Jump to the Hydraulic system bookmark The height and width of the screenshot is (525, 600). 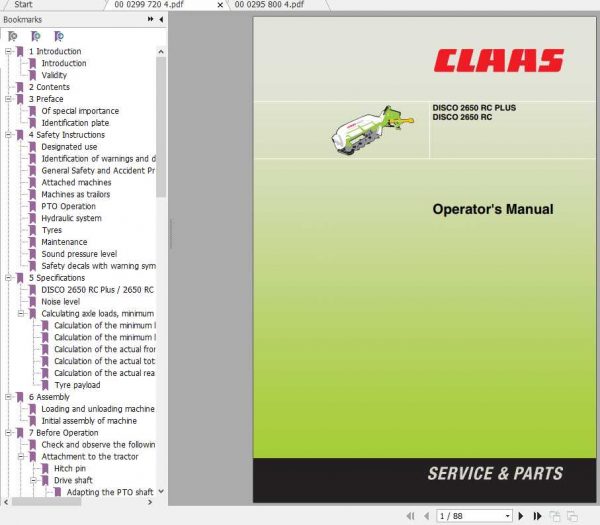[x=71, y=218]
